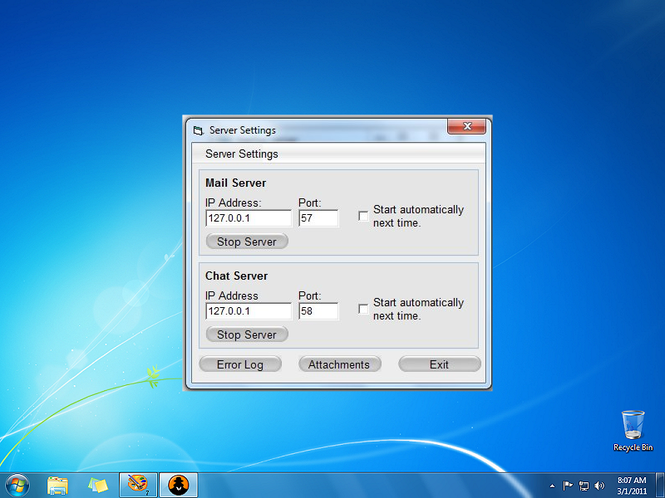Open the Attachments button
Screen dimensions: 665x498
click(x=339, y=364)
